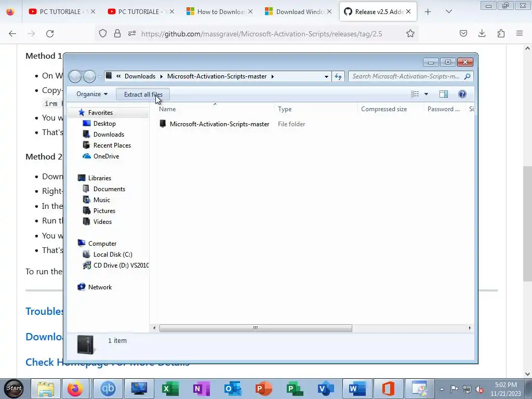Open PowerPoint from the taskbar
Screen dimensions: 532x399
click(263, 389)
